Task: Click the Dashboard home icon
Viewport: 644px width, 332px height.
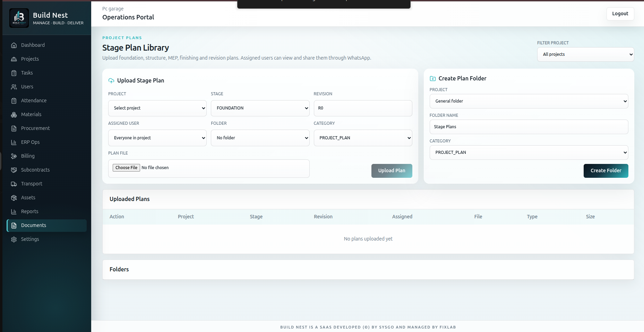Action: click(x=14, y=45)
